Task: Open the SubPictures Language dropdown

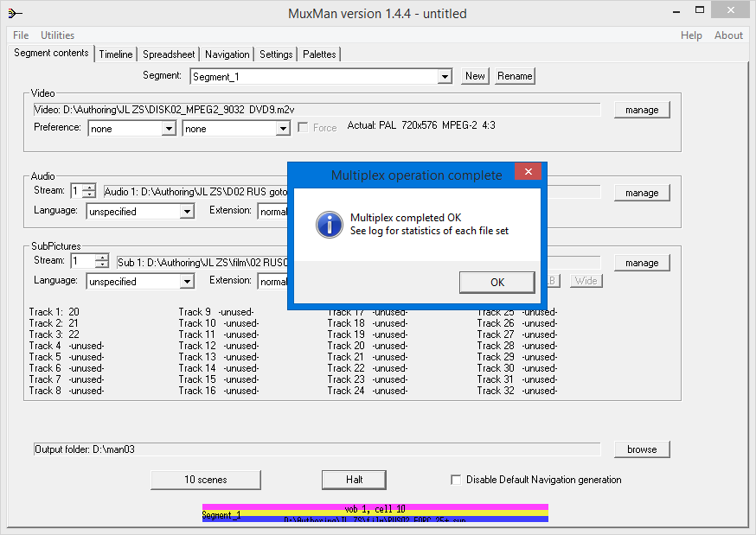Action: point(187,281)
